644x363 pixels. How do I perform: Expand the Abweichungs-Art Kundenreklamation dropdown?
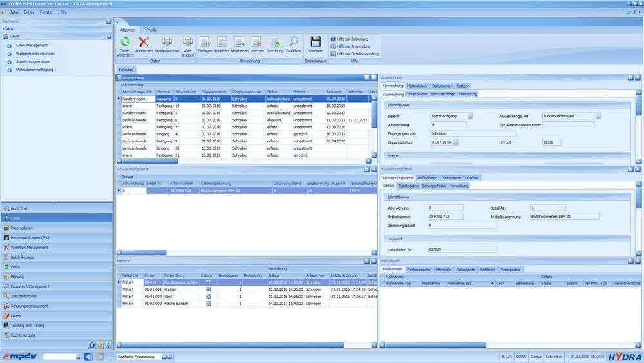(598, 116)
